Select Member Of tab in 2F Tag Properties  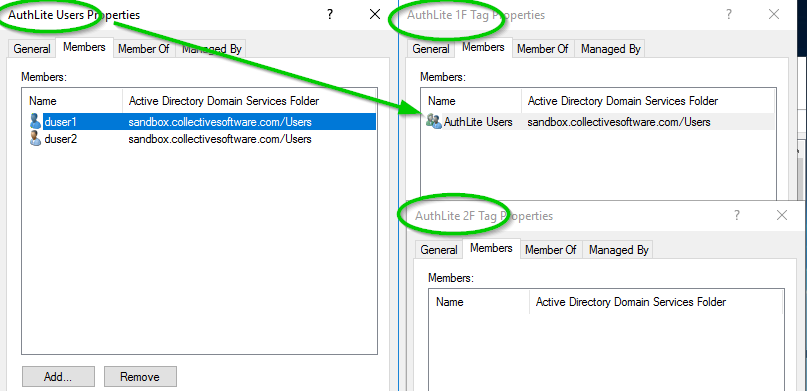551,250
